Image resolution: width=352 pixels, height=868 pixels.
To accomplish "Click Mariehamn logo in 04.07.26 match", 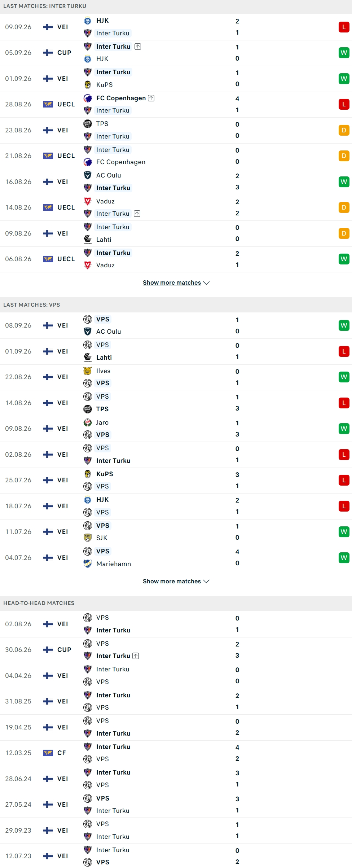I will tap(88, 564).
